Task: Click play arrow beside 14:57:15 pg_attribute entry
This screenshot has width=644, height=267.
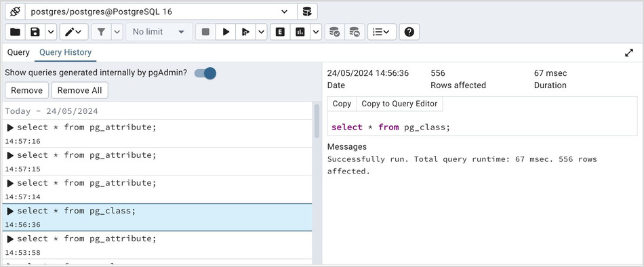Action: tap(10, 155)
